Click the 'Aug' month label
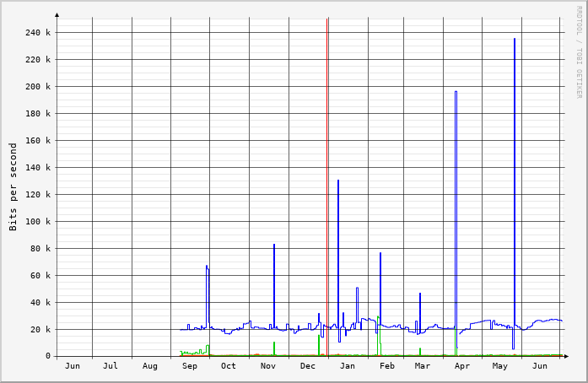 click(149, 366)
